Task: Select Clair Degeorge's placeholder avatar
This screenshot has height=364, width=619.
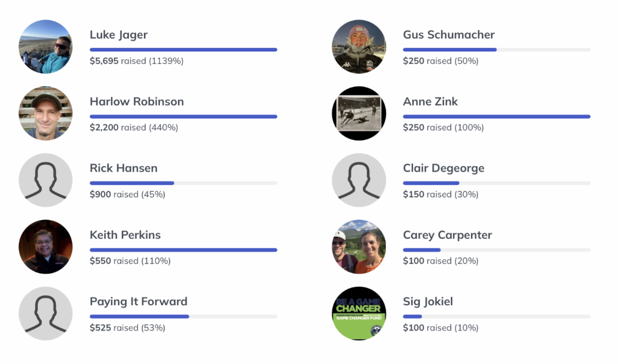Action: (x=359, y=180)
